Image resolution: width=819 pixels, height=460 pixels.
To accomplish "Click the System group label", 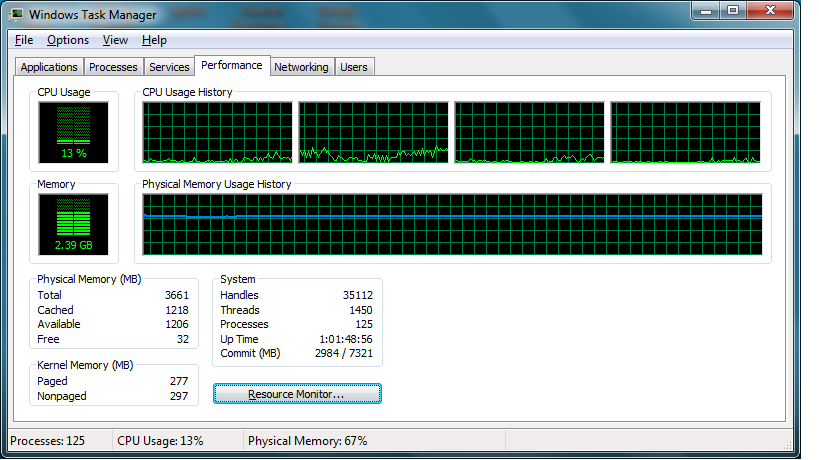I will (x=238, y=279).
